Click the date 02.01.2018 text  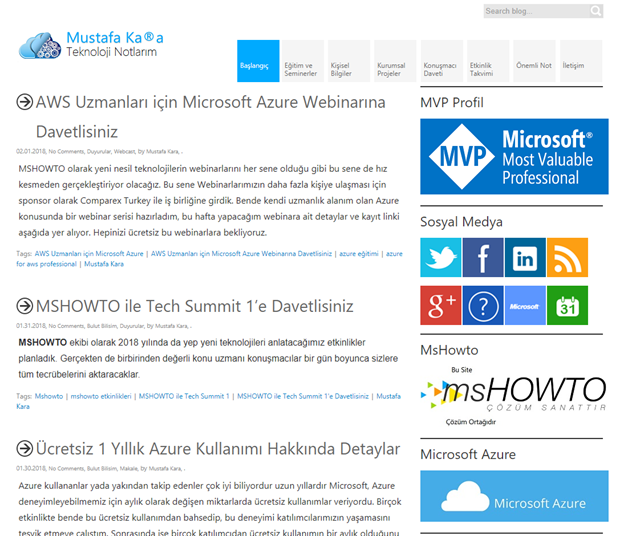31,152
